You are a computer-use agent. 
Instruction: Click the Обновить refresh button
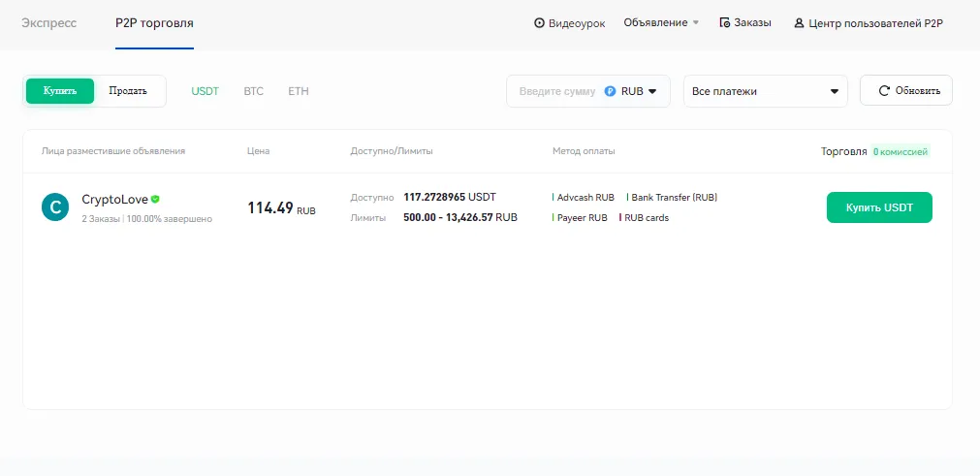[906, 90]
